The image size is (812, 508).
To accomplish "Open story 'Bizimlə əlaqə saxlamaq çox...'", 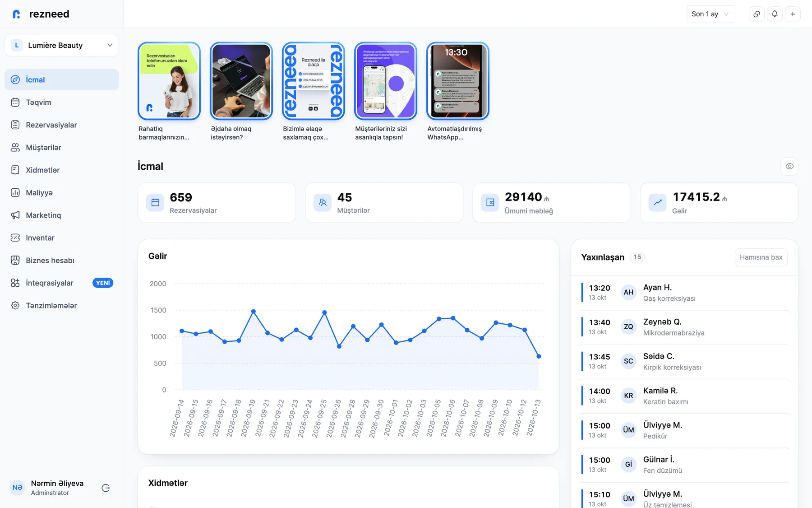I will point(314,81).
